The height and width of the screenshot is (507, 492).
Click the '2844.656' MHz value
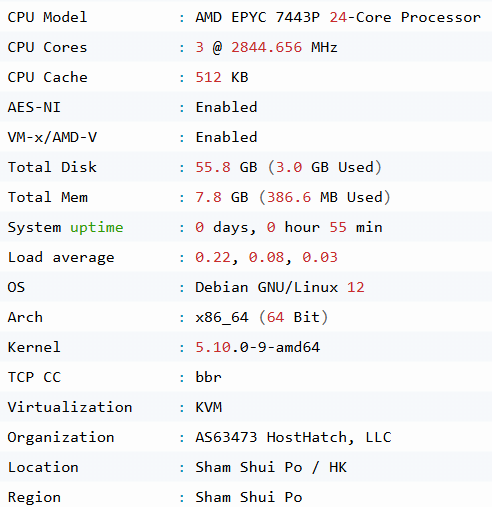266,47
